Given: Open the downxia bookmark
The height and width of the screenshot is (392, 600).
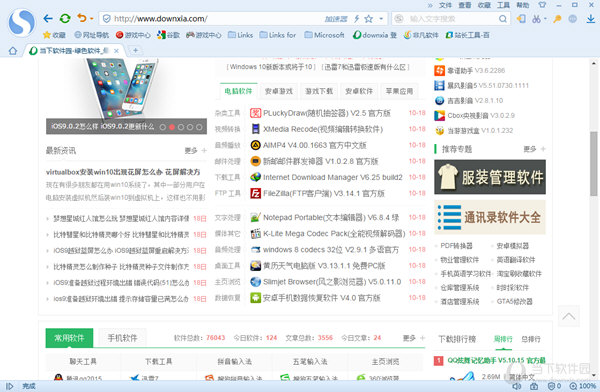Looking at the screenshot, I should coord(375,35).
